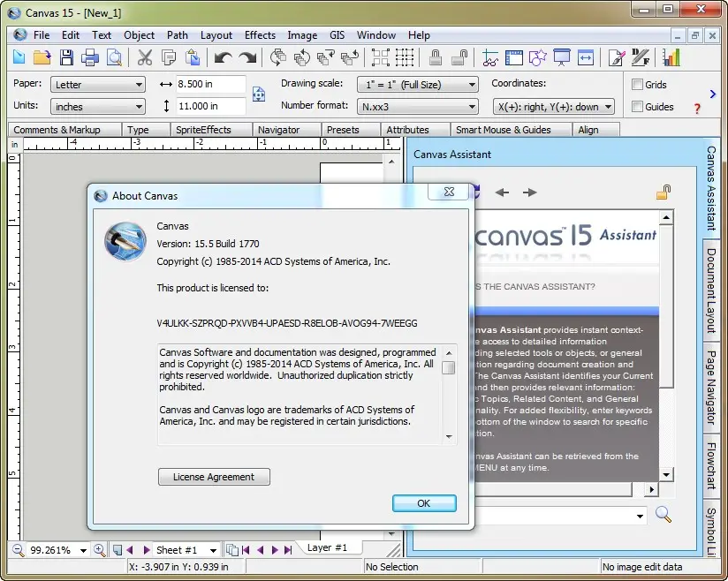Save the document with floppy icon
This screenshot has width=728, height=581.
(x=66, y=57)
